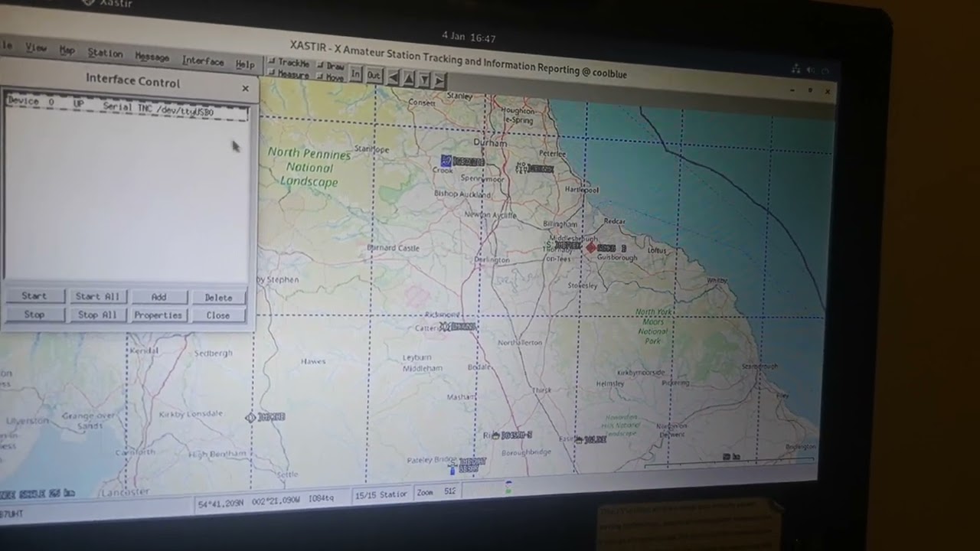Click the Out zoom button

coord(374,76)
